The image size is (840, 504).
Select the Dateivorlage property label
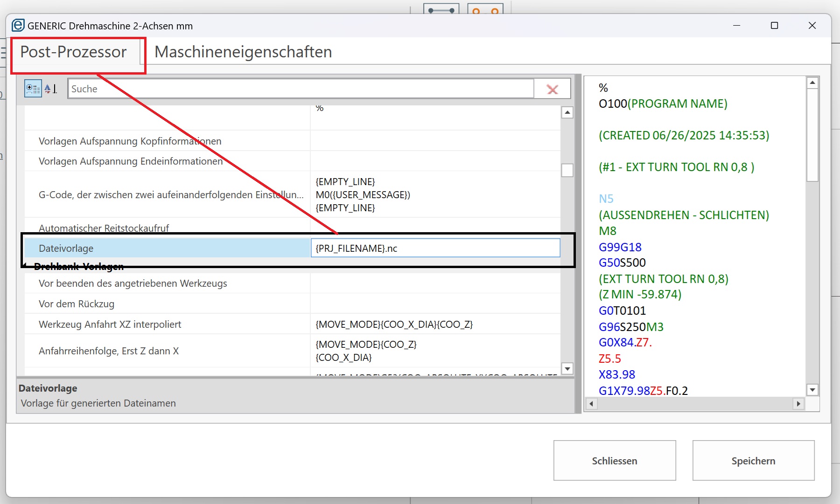coord(167,248)
